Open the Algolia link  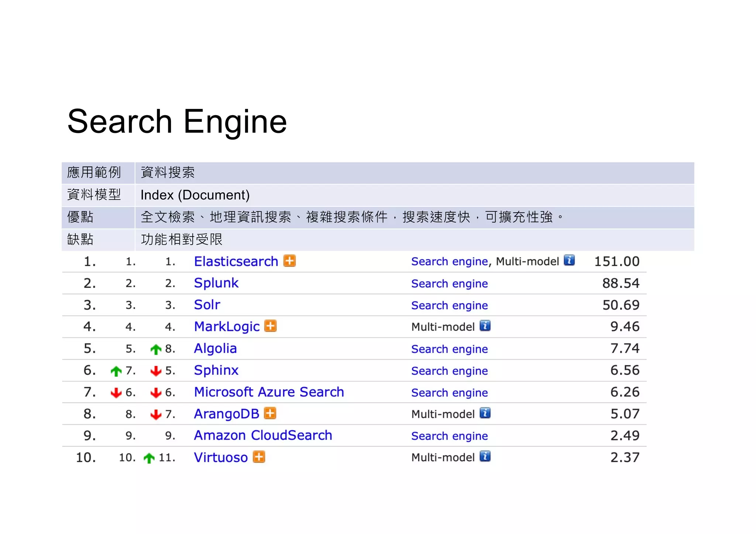[215, 348]
